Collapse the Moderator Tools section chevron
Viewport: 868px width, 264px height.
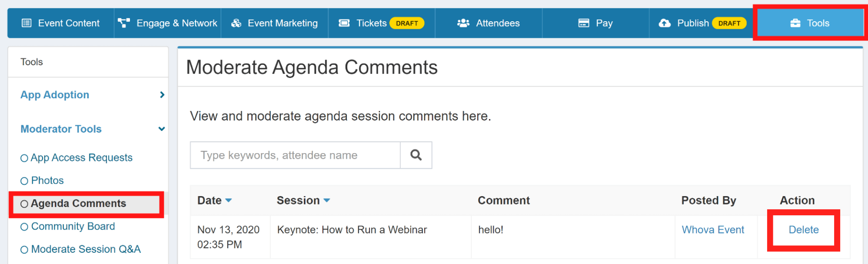[162, 129]
